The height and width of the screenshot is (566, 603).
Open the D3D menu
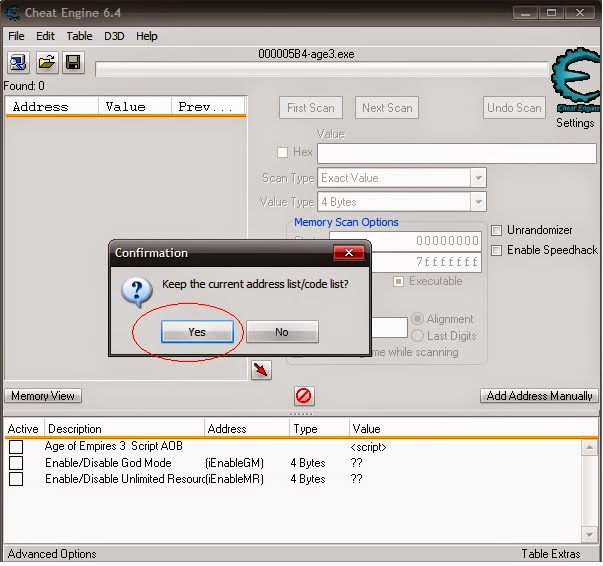tap(114, 36)
